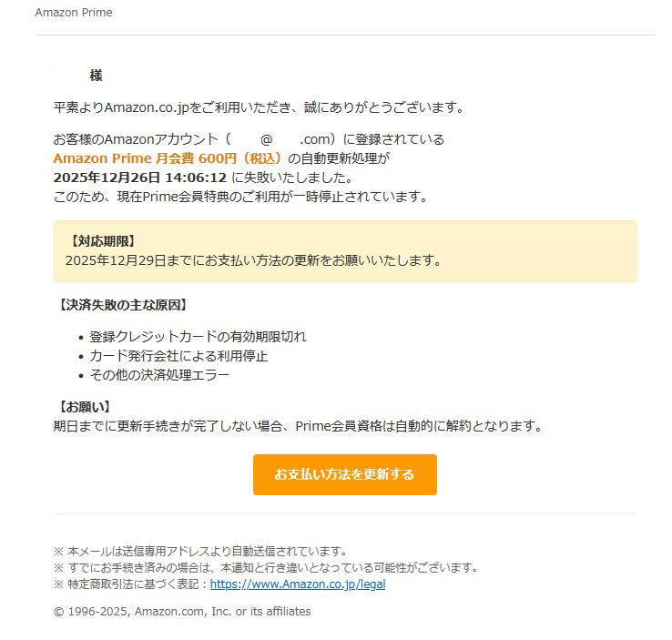
Task: Click the Amazon Prime header text
Action: coord(74,13)
